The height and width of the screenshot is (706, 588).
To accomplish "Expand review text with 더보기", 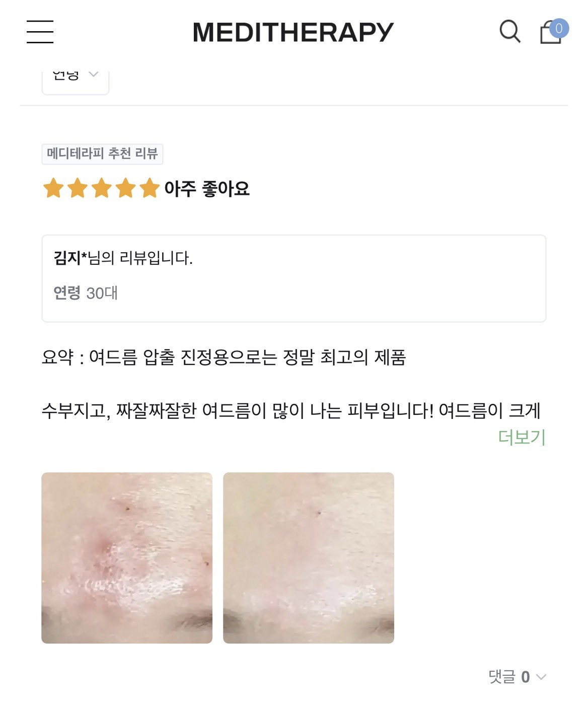I will click(x=522, y=437).
